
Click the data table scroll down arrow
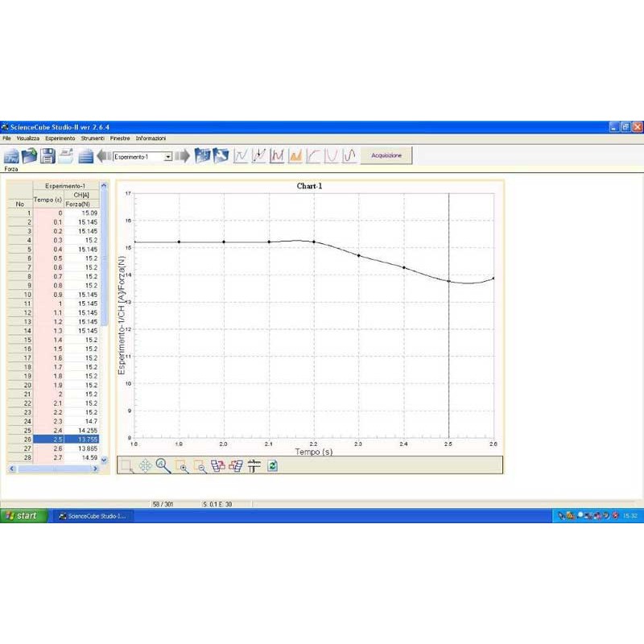103,460
